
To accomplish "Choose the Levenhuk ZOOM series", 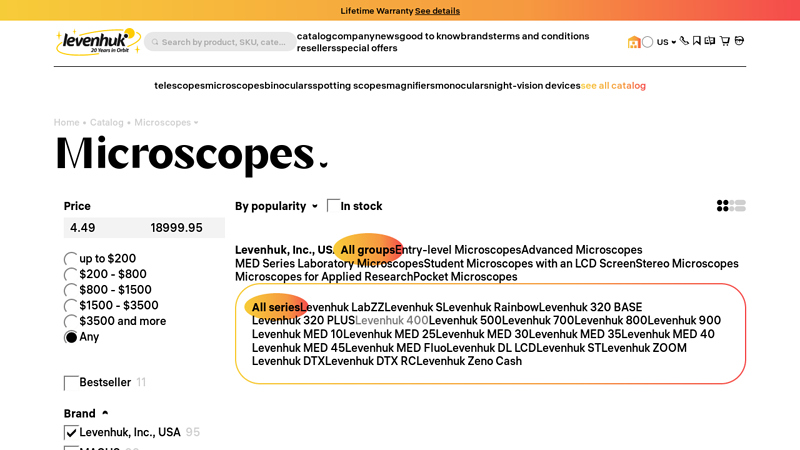I will tap(644, 348).
